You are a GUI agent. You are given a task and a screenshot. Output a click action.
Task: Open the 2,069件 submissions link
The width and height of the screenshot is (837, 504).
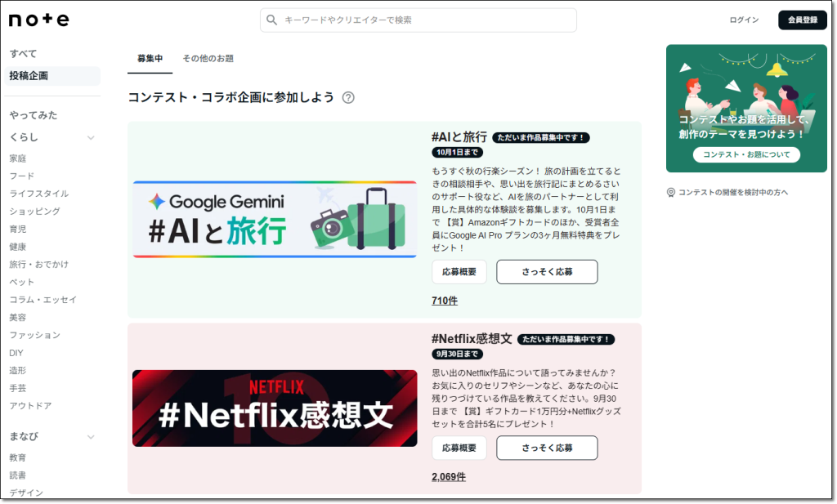(x=448, y=477)
